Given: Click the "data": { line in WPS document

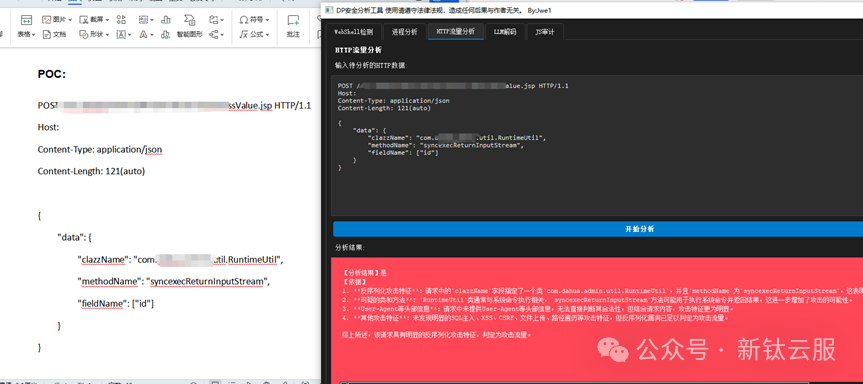Looking at the screenshot, I should click(74, 238).
